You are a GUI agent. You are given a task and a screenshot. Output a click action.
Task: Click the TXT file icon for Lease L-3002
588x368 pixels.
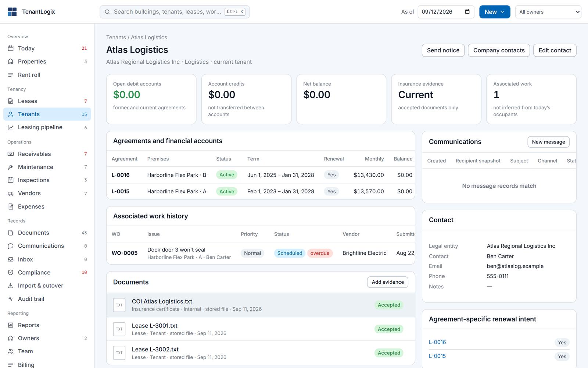(119, 353)
